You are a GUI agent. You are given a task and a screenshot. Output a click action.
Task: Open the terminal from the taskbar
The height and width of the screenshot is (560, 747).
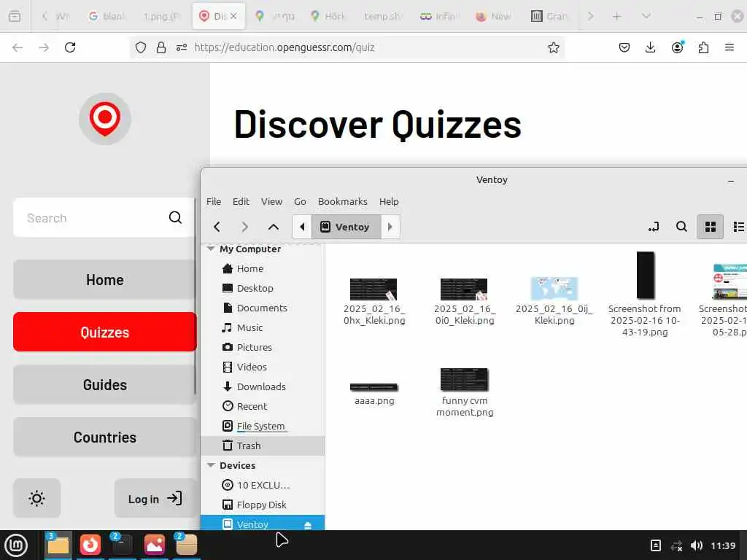122,544
